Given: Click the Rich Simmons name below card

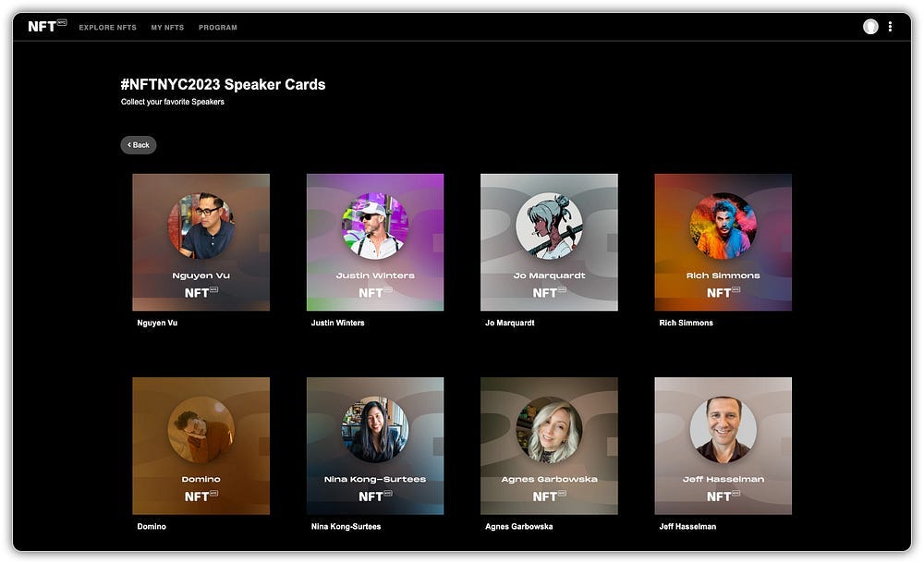Looking at the screenshot, I should (x=686, y=323).
